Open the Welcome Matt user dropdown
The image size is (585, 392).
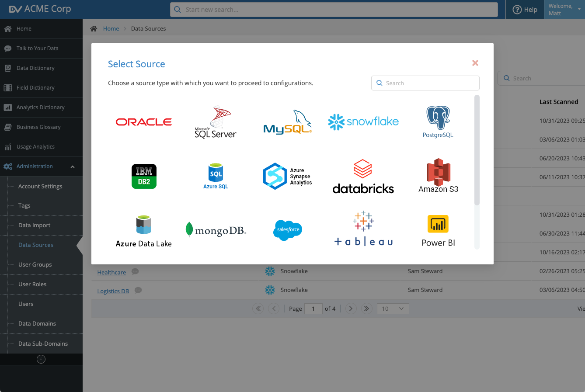tap(564, 10)
